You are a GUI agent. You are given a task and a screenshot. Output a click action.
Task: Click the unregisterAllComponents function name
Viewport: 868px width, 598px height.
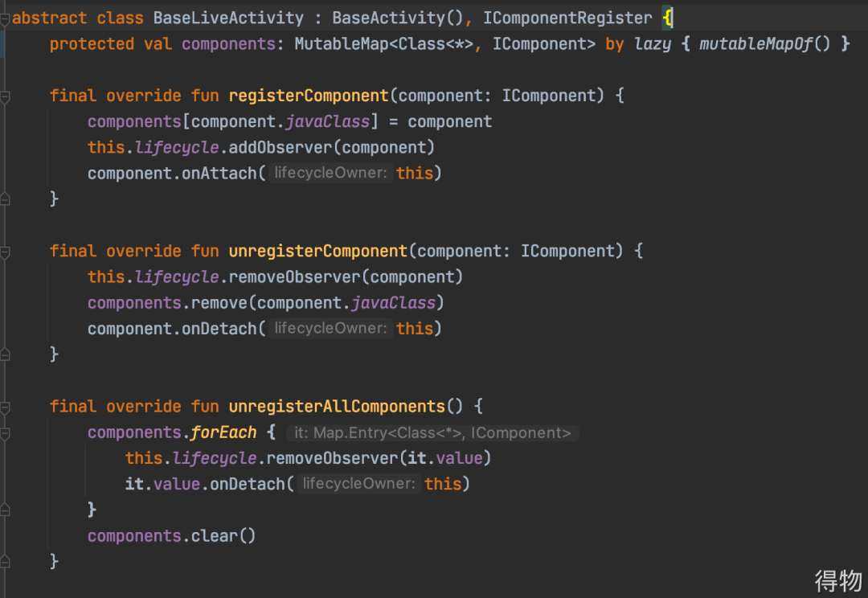[x=337, y=407]
